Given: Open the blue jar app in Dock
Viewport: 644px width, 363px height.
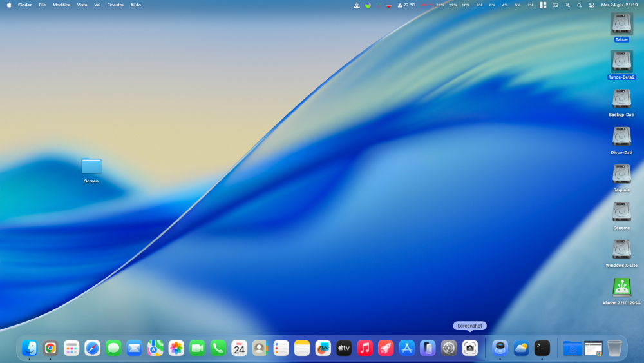Looking at the screenshot, I should click(x=500, y=348).
